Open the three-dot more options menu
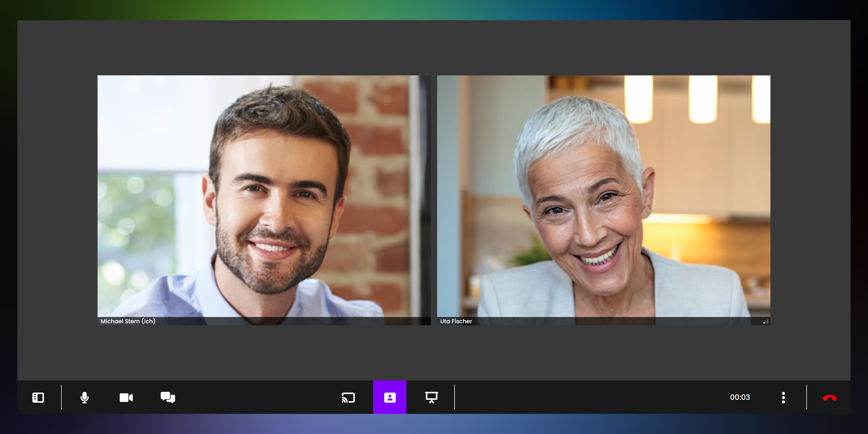This screenshot has width=868, height=434. pos(783,398)
